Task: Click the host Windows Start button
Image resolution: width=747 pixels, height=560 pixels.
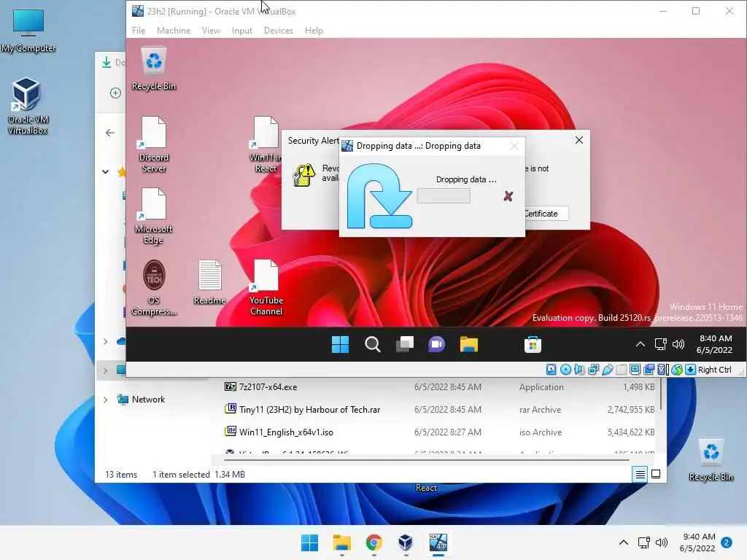Action: (x=309, y=542)
